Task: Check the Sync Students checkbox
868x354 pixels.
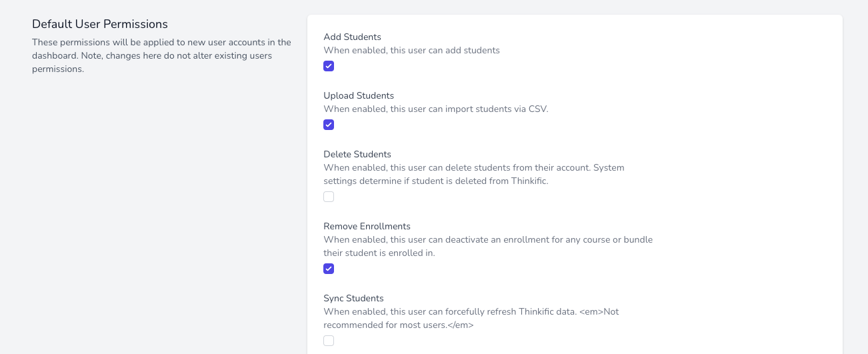Action: pos(329,341)
